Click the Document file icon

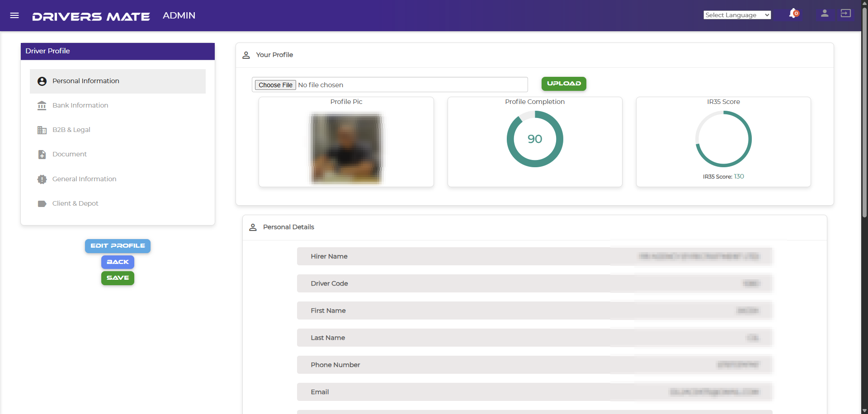(42, 155)
